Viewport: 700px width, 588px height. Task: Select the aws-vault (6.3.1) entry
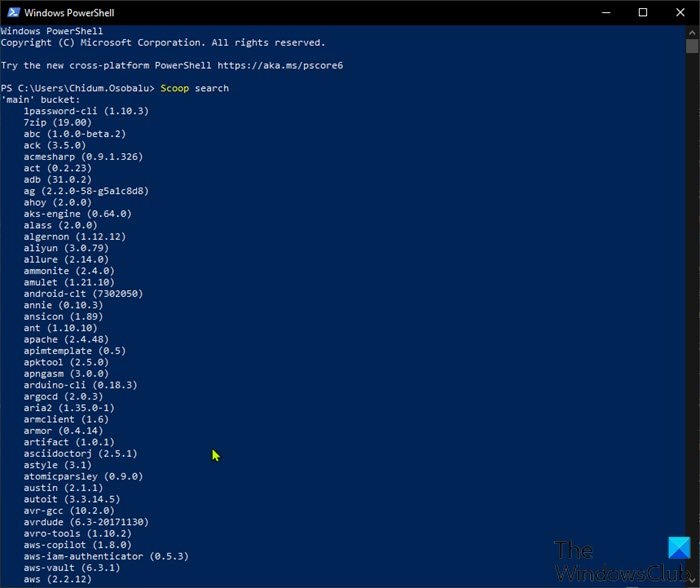tap(72, 568)
